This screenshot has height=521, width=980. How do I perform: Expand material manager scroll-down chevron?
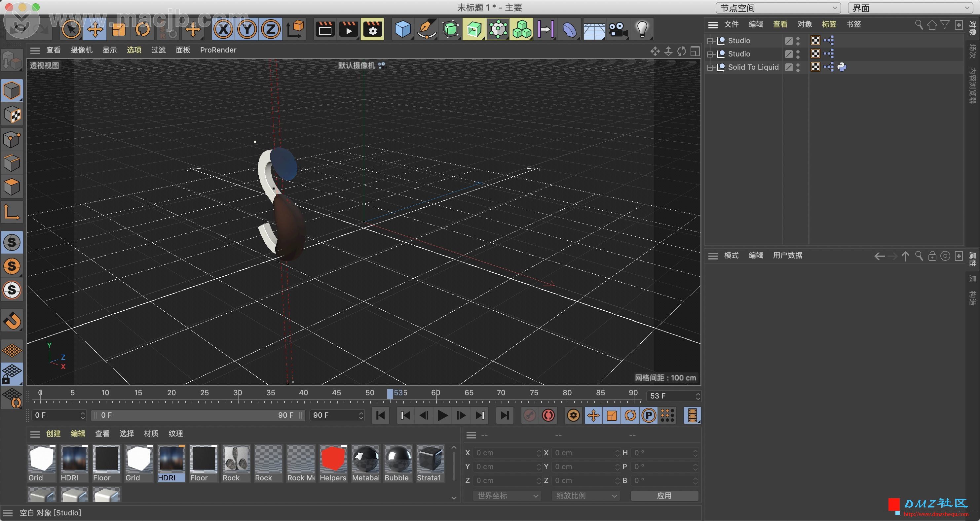coord(453,498)
